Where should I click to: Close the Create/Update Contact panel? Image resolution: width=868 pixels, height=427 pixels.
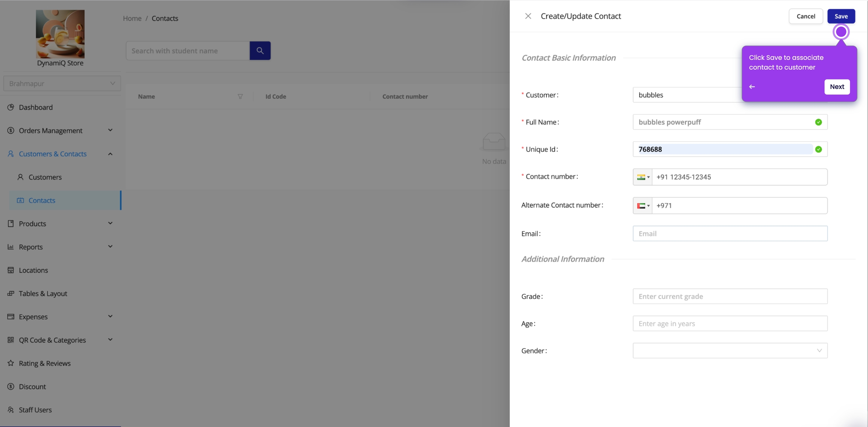pos(528,16)
